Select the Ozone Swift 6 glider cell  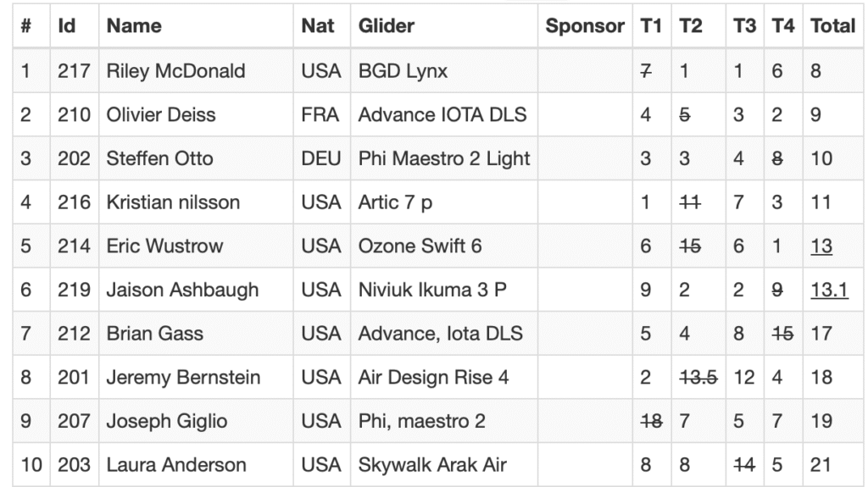[x=420, y=246]
